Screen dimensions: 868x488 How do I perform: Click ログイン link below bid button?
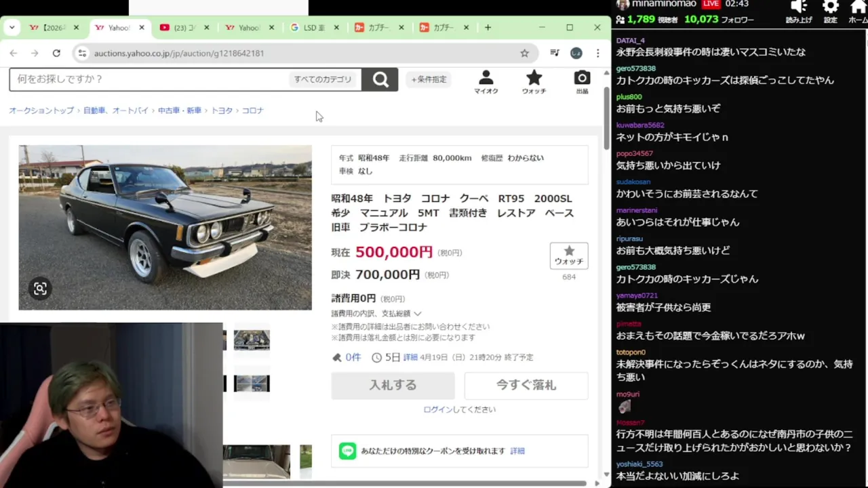pyautogui.click(x=437, y=409)
